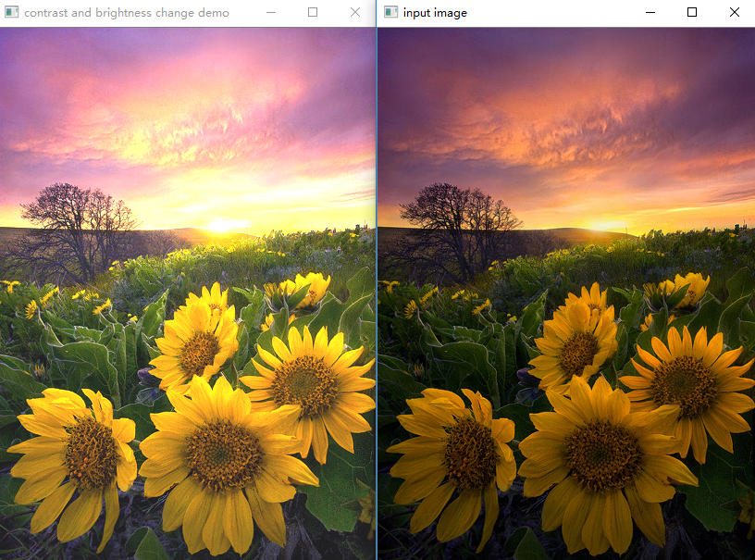The width and height of the screenshot is (755, 560).
Task: Maximize the input image window
Action: pyautogui.click(x=692, y=12)
